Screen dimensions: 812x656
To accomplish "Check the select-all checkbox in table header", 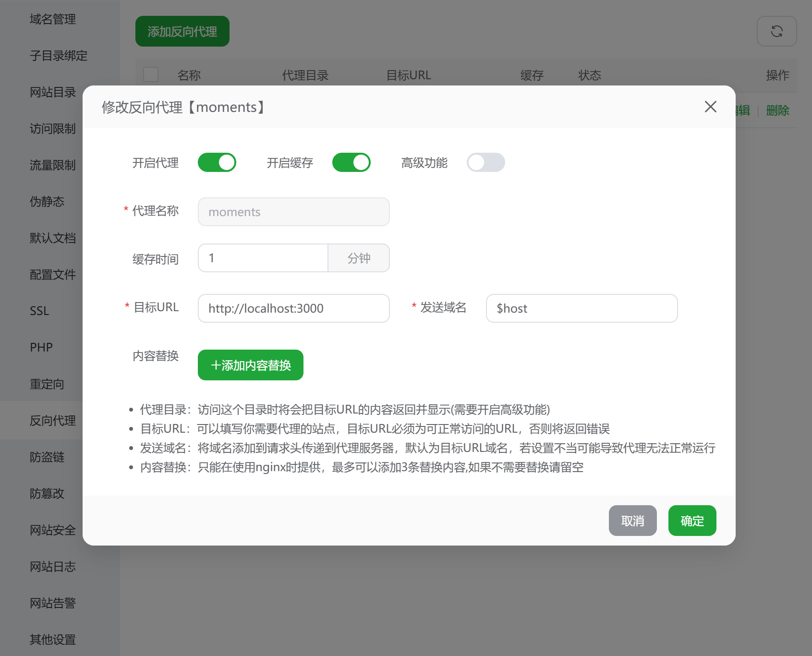I will (150, 75).
